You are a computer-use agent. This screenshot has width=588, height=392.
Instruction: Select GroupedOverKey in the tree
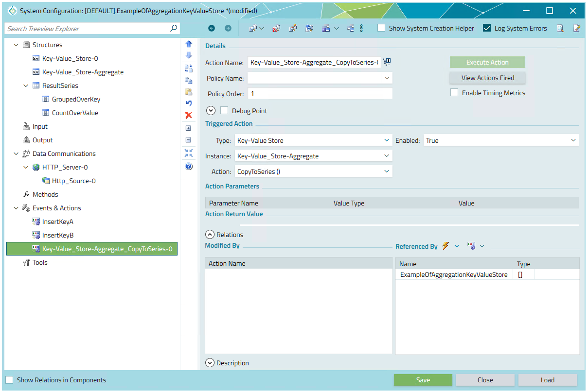click(76, 99)
